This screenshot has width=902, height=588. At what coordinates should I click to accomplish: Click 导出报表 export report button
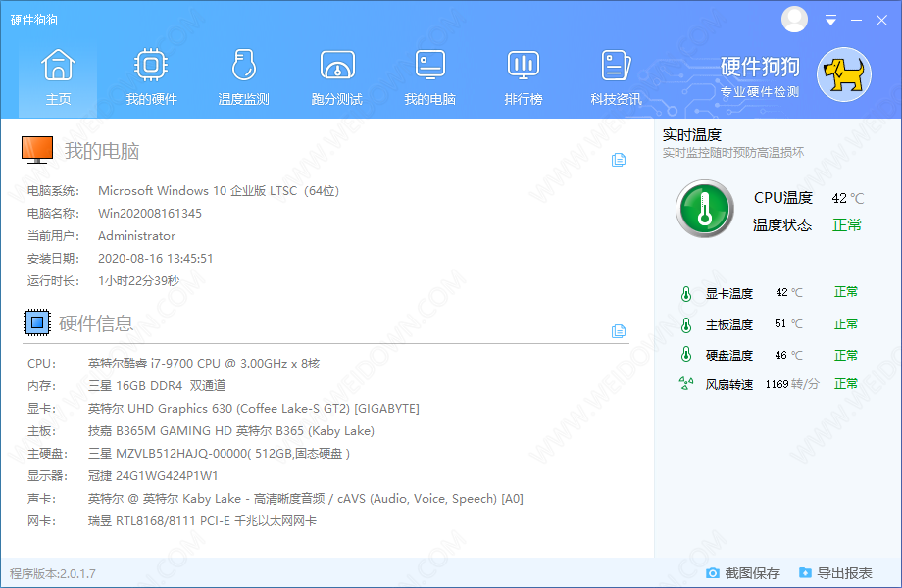click(835, 573)
